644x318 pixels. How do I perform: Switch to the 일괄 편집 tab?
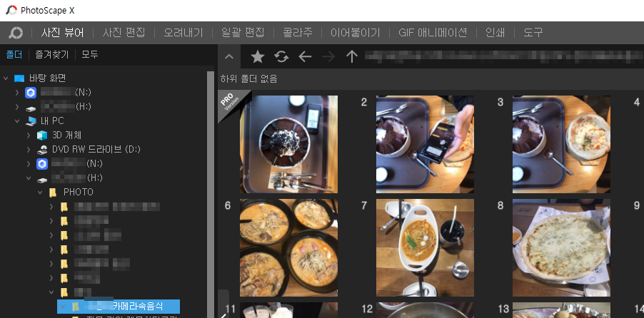click(242, 33)
